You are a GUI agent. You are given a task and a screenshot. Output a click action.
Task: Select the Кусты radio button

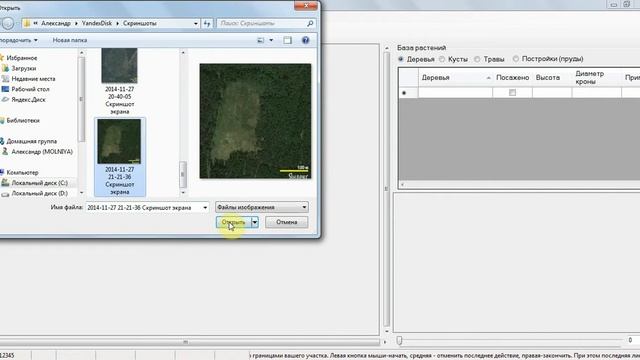coord(442,59)
